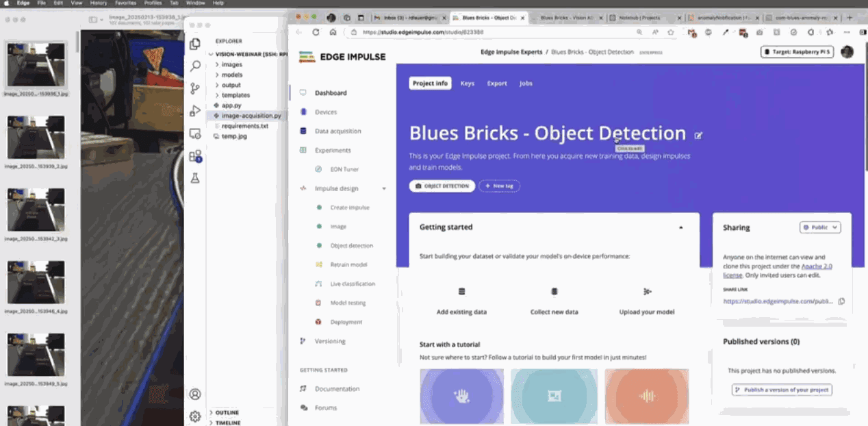Expand the models folder in Explorer

[217, 75]
